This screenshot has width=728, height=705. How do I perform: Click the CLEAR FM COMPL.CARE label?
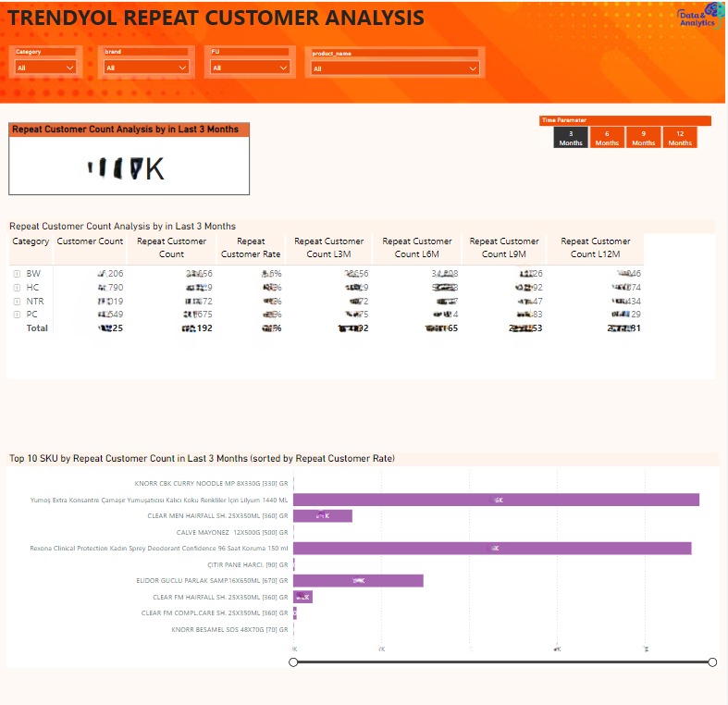click(215, 613)
